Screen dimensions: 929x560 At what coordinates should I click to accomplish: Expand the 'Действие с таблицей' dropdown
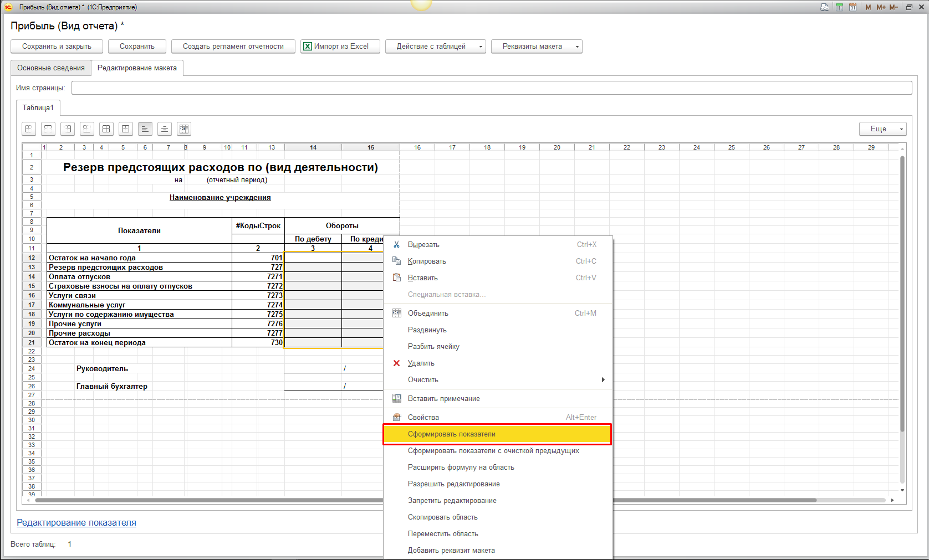pyautogui.click(x=435, y=47)
